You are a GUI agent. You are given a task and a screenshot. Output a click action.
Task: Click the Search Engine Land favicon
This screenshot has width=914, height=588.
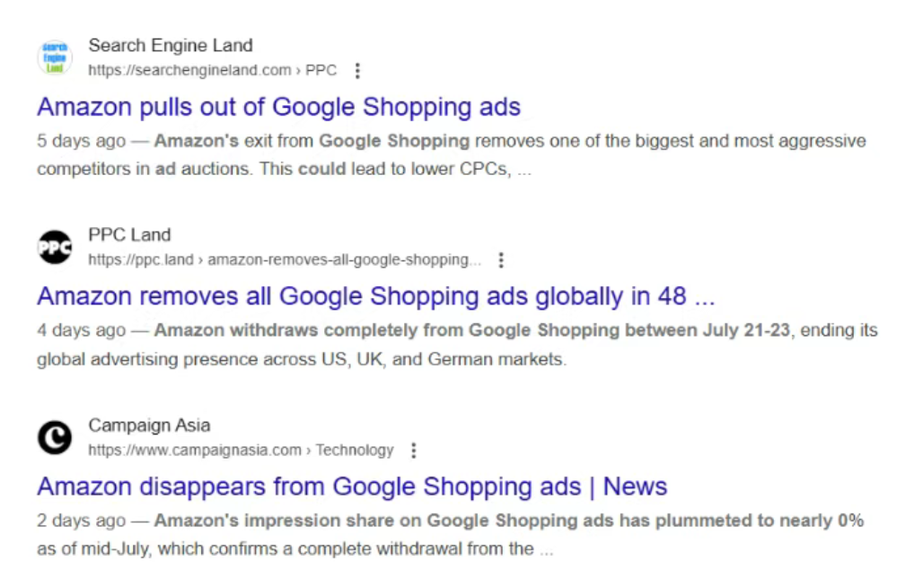(55, 57)
